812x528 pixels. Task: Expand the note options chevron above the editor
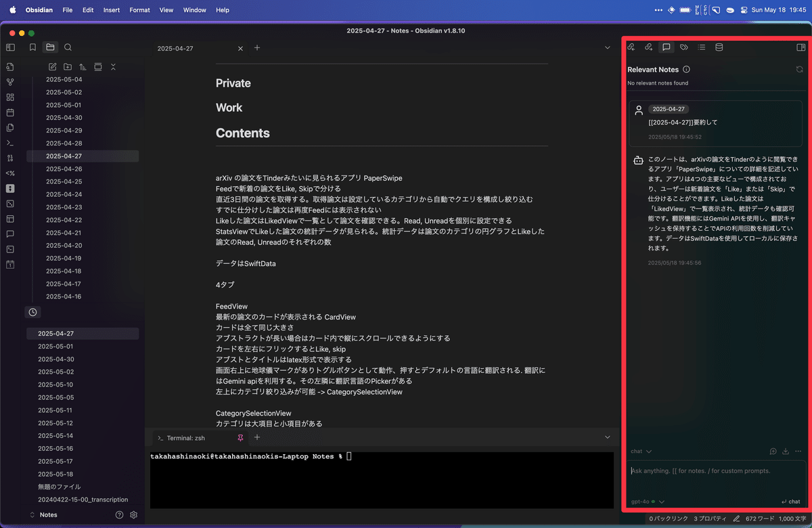(607, 47)
